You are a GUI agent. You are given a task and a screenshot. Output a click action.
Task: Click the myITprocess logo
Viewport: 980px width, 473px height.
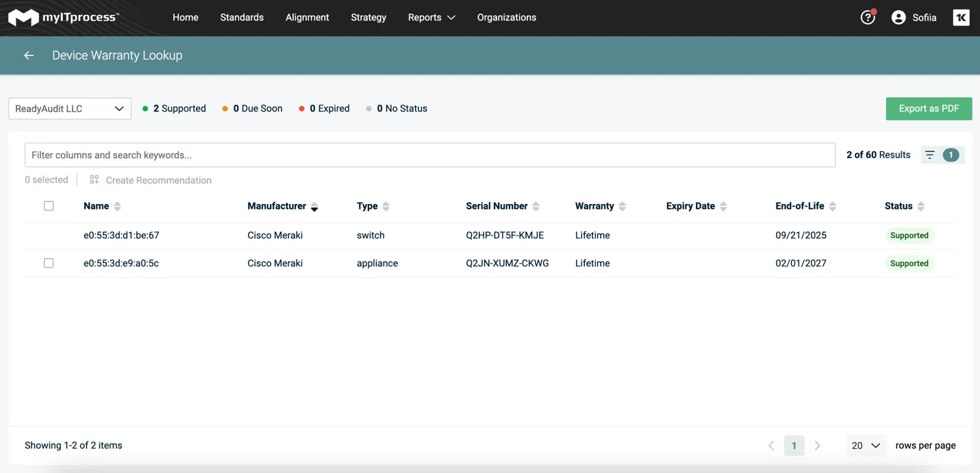coord(64,18)
